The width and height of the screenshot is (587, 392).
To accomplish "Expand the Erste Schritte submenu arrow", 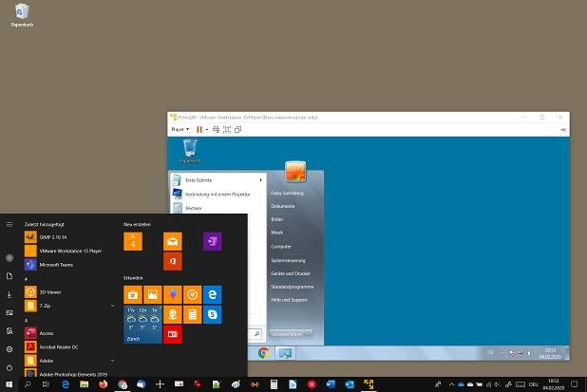I will 260,180.
